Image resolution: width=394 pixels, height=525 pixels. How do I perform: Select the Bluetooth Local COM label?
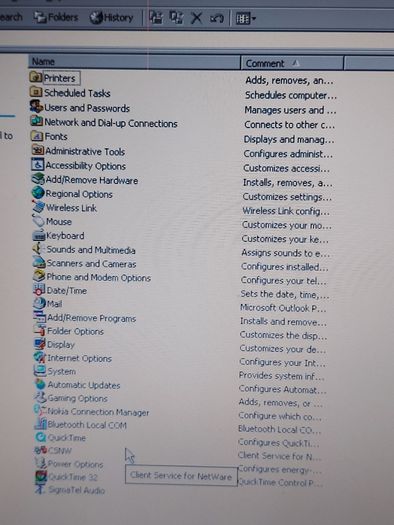coord(87,425)
